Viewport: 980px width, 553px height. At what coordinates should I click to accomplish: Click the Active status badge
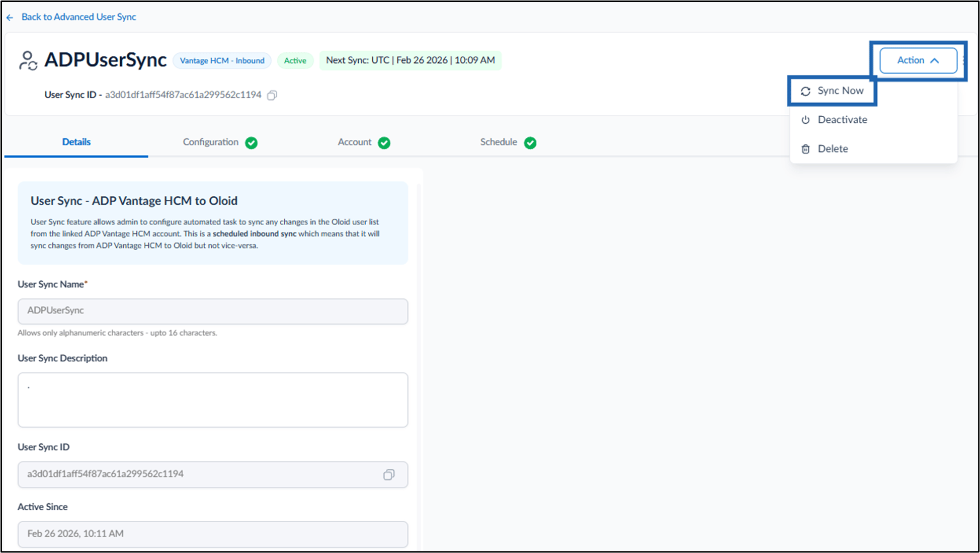[x=295, y=61]
